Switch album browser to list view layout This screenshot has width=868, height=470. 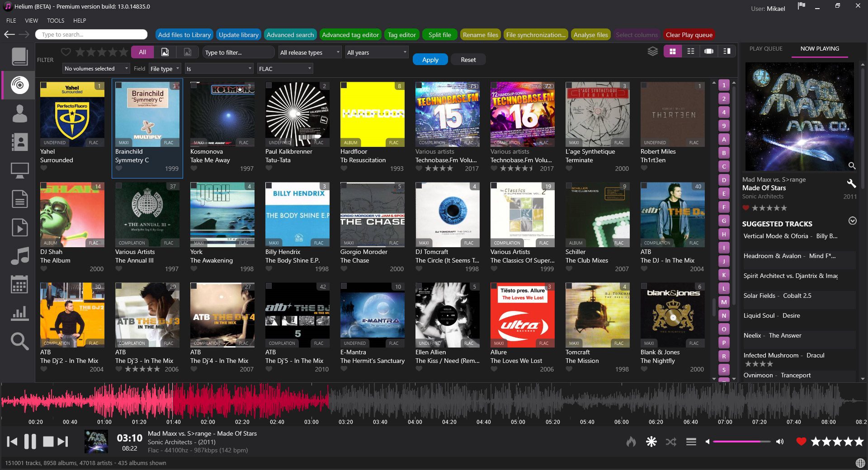[690, 51]
